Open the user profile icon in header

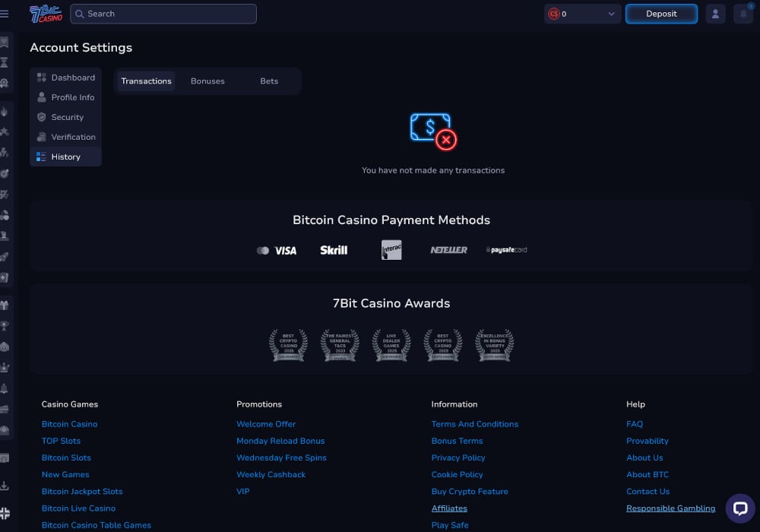click(x=715, y=14)
